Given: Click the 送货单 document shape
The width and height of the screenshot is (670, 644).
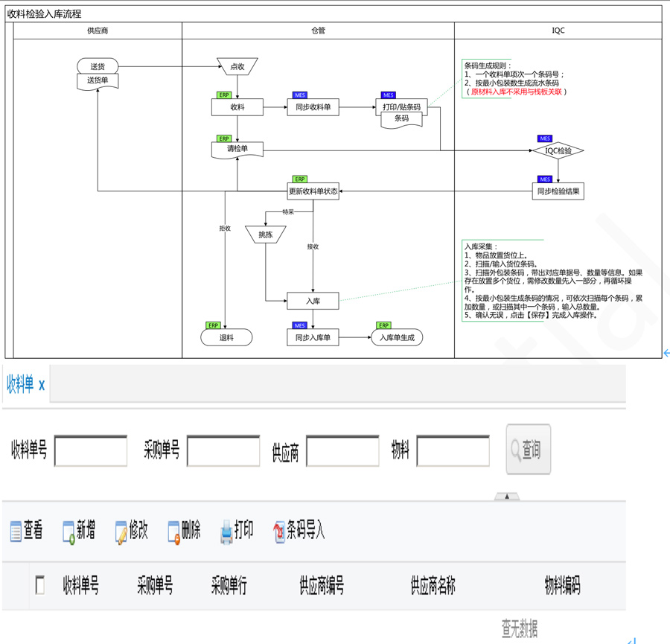Looking at the screenshot, I should [x=98, y=80].
